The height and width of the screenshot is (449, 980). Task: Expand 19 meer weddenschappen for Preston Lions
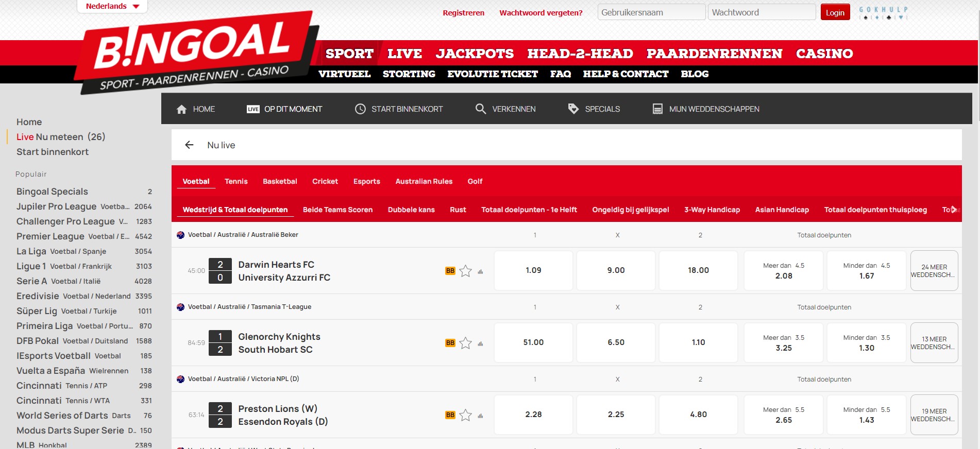(934, 415)
